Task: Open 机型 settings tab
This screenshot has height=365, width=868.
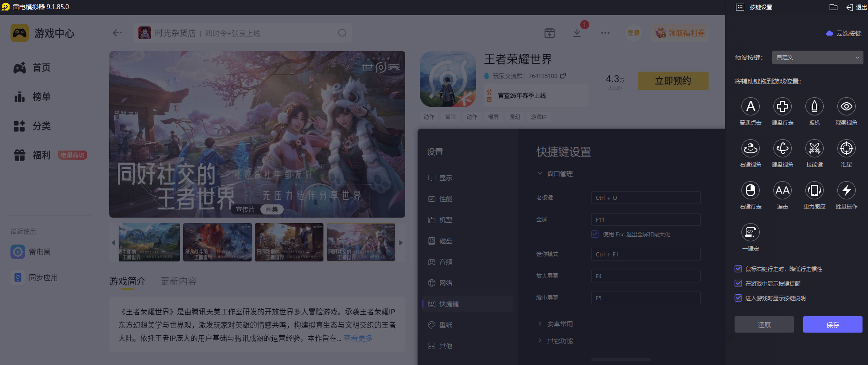Action: point(468,220)
